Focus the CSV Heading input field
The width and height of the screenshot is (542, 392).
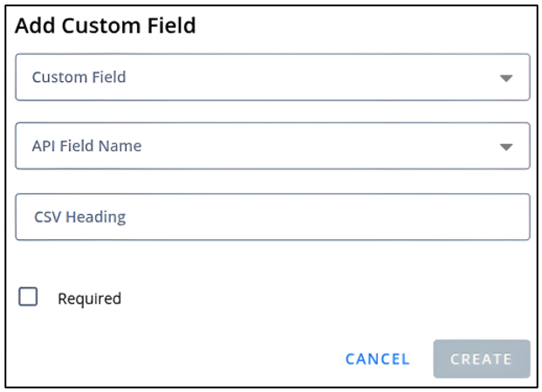272,217
